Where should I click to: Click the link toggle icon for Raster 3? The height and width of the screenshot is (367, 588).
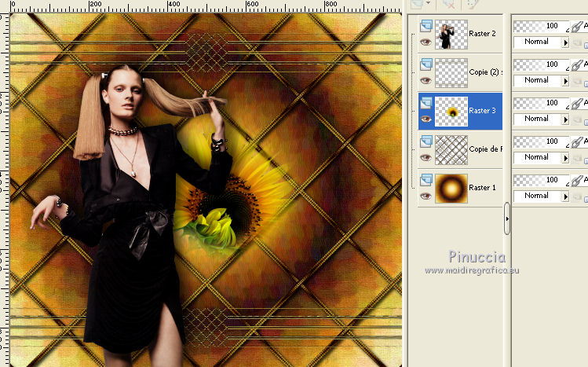577,104
